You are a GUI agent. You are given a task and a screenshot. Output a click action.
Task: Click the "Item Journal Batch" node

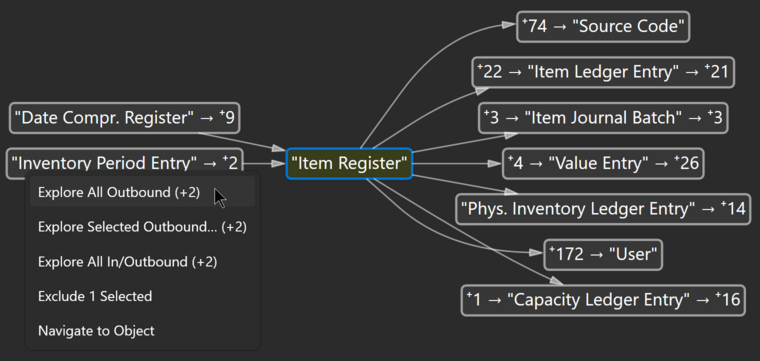[603, 118]
